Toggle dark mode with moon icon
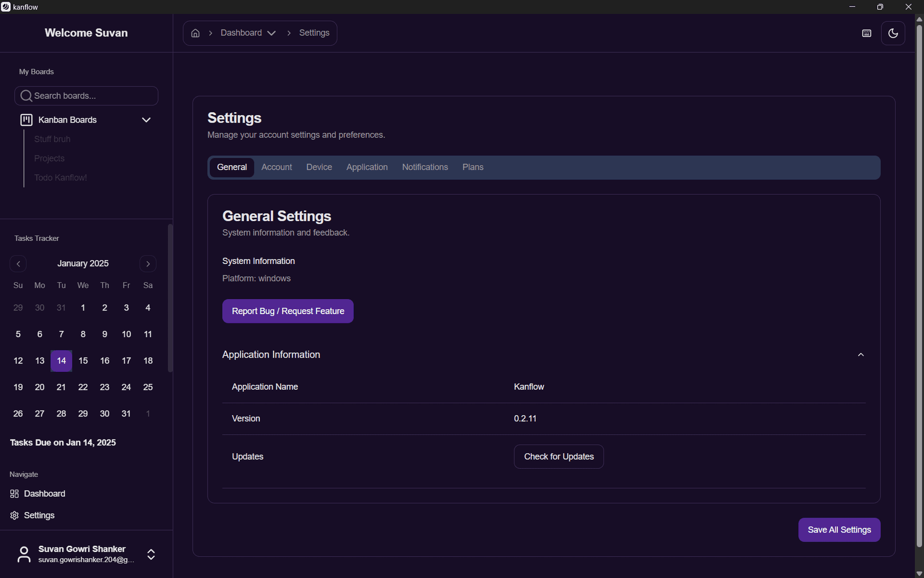 (892, 33)
